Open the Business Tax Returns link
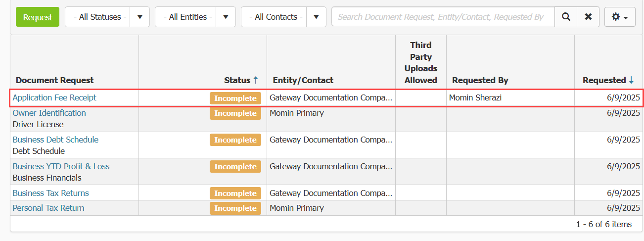This screenshot has width=644, height=241. pyautogui.click(x=50, y=193)
